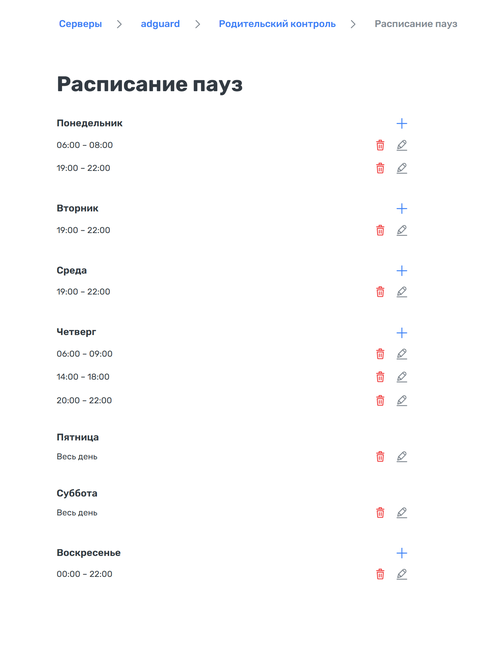Add a pause interval for Понедельник
Screen dimensions: 500x663
click(x=402, y=123)
